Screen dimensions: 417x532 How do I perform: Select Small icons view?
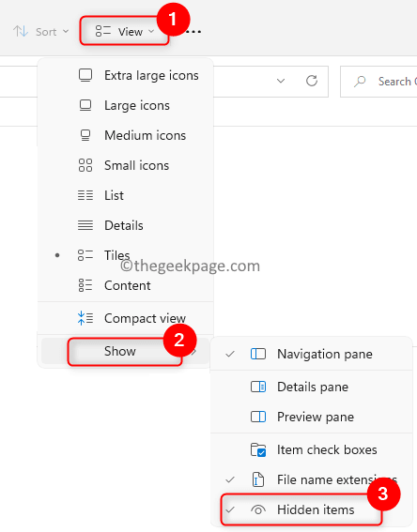click(x=125, y=165)
